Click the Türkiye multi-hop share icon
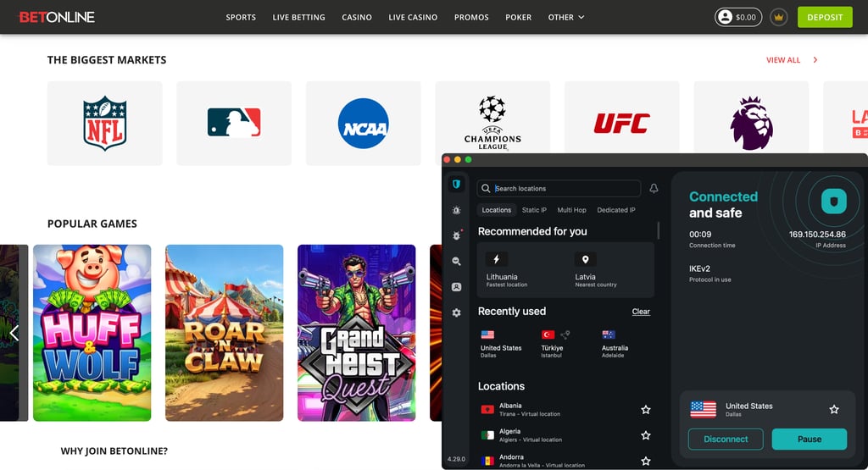 [x=565, y=335]
